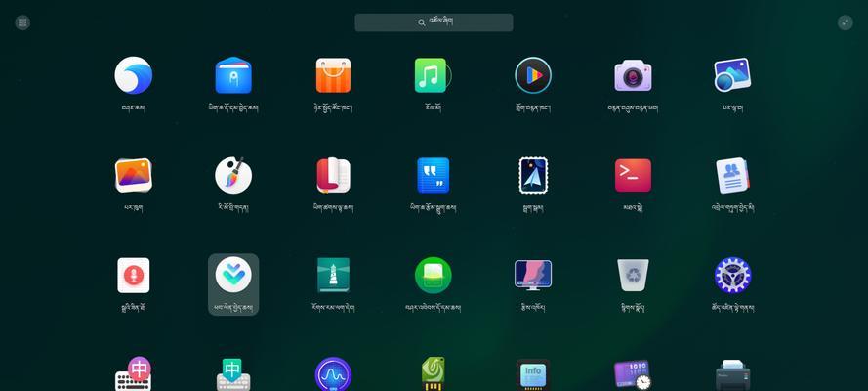Launch the blue quotation marks text editor
This screenshot has width=868, height=391.
433,176
